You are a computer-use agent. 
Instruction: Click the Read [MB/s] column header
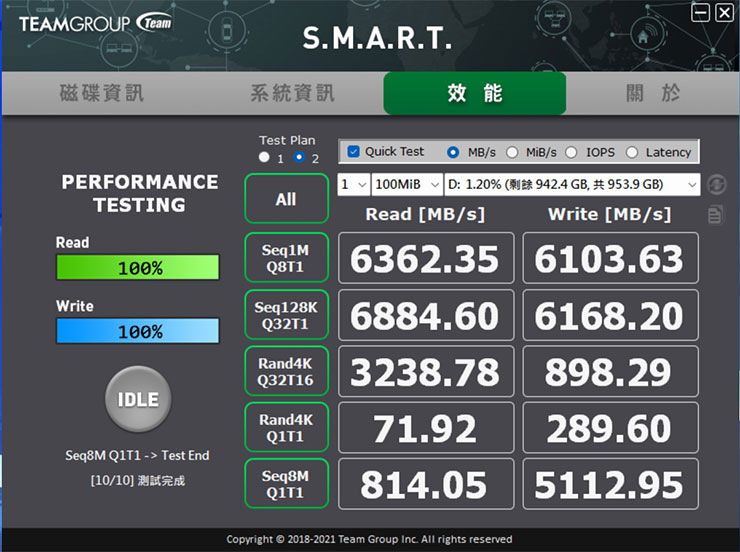(x=425, y=215)
